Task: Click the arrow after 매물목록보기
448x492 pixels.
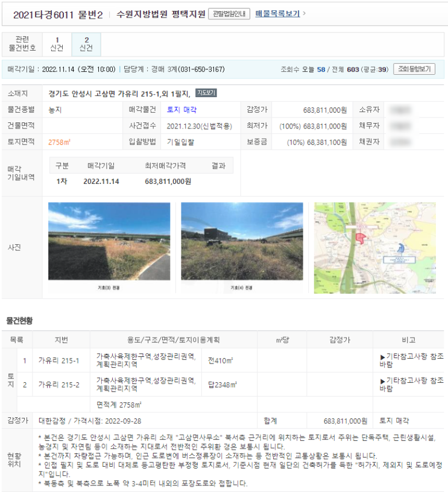Action: point(304,13)
